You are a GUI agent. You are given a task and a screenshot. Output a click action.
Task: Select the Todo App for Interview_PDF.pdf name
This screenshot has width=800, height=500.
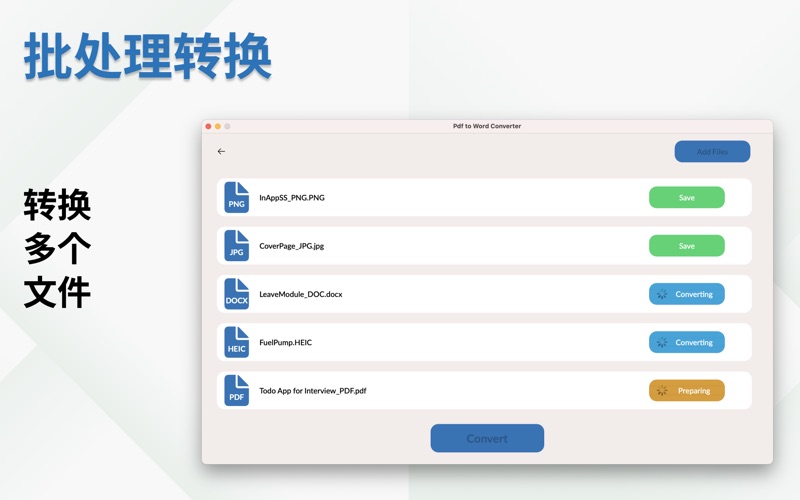point(313,391)
